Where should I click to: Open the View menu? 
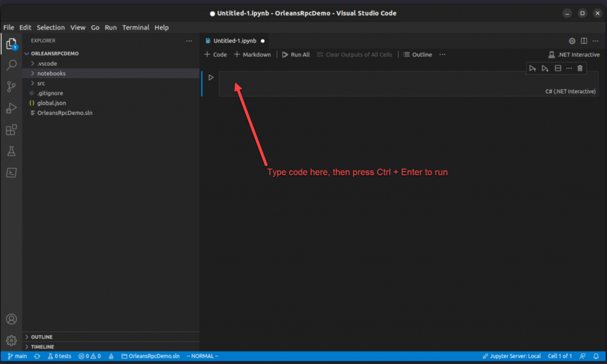click(x=78, y=27)
